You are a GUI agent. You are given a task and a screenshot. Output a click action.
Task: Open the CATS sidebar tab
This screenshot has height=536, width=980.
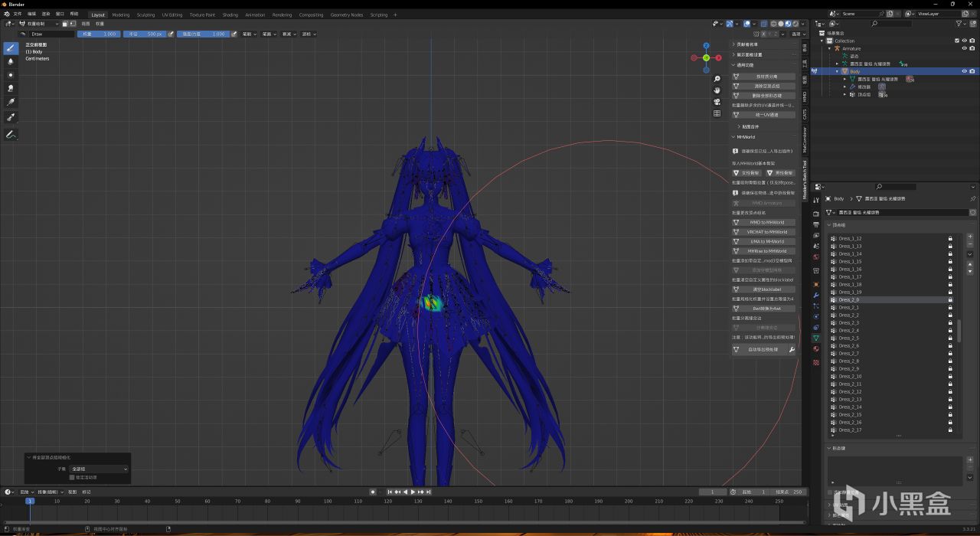(x=805, y=113)
